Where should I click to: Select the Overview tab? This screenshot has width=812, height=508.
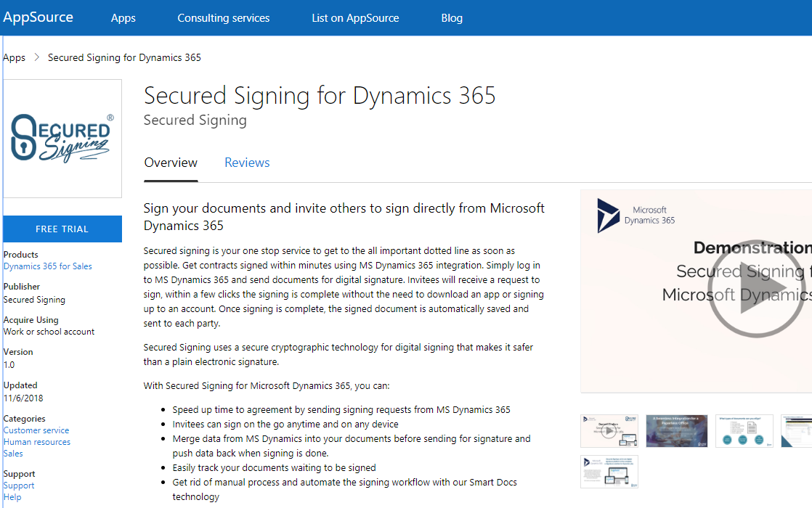171,163
